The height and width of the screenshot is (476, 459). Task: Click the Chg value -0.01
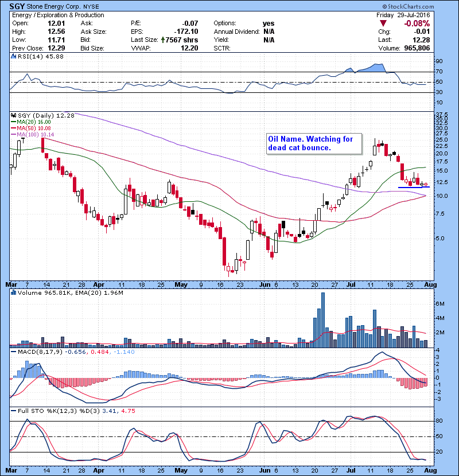pos(422,32)
